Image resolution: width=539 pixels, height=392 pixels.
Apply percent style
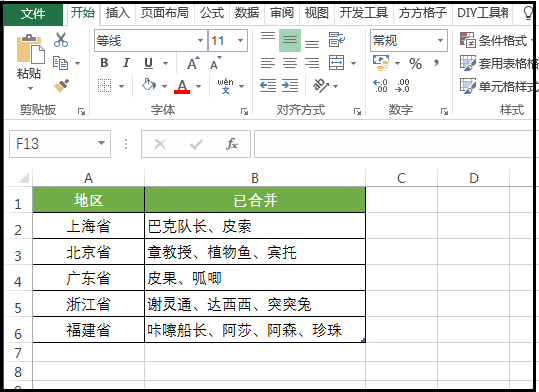(x=415, y=63)
